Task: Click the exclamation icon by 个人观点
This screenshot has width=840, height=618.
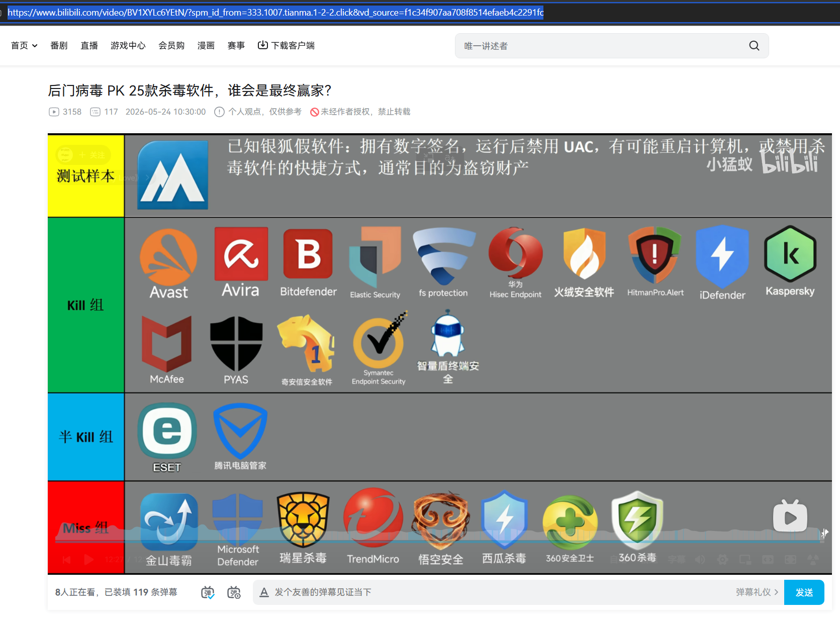Action: point(219,112)
